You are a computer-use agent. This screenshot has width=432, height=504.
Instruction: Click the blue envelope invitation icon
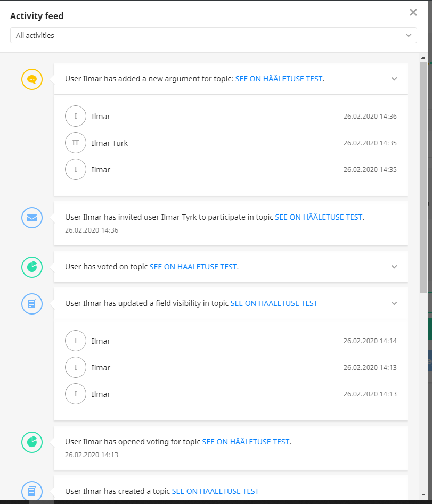[x=31, y=218]
